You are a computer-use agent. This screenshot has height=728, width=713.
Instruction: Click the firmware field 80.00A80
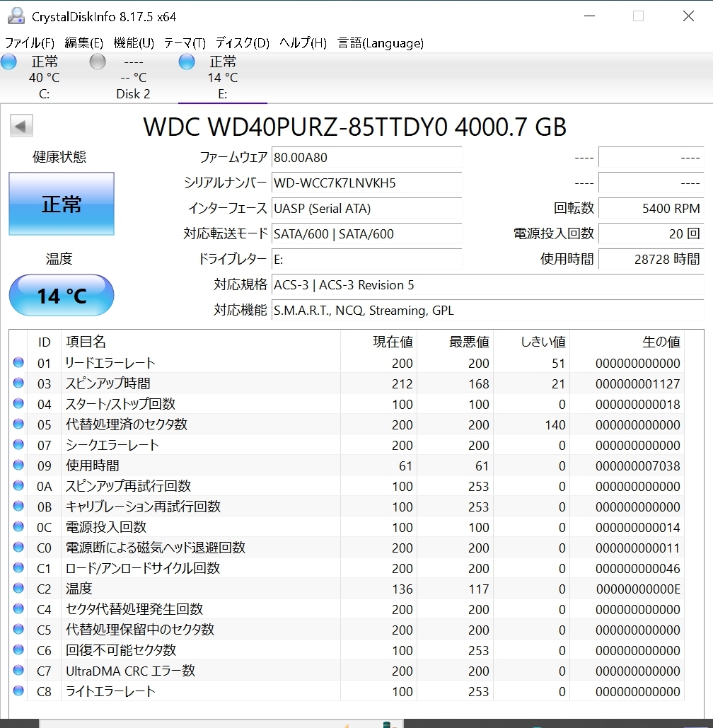pyautogui.click(x=366, y=157)
